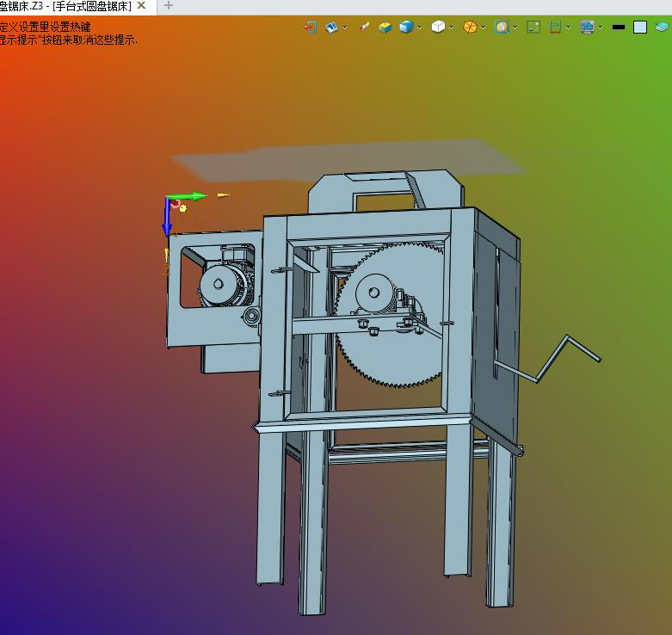Click the blue axis arrow of triad
This screenshot has width=672, height=635.
pos(167,218)
